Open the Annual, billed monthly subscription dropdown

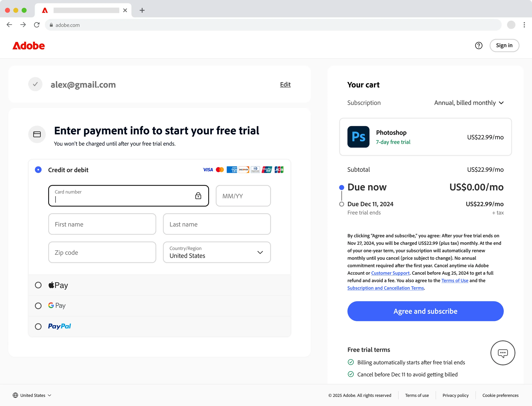469,103
